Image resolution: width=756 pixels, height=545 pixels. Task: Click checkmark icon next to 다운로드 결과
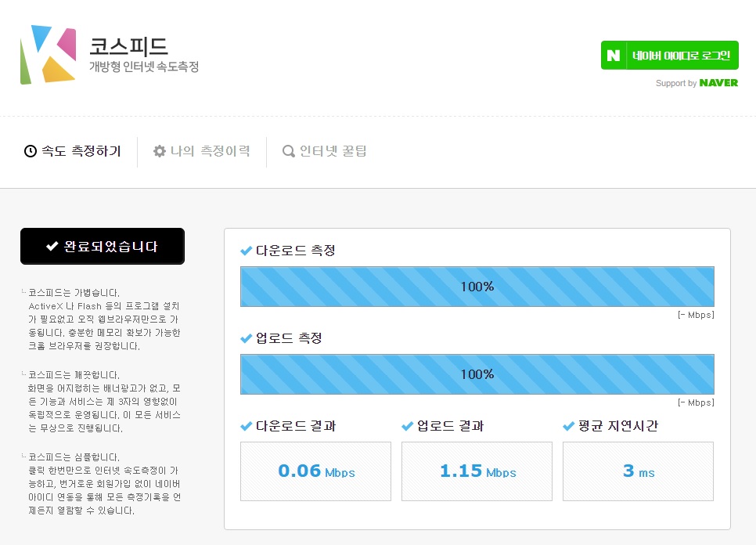[247, 427]
